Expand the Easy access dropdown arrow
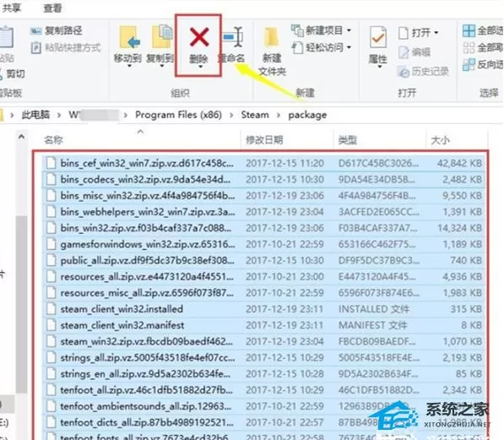This screenshot has width=504, height=440. coord(349,47)
